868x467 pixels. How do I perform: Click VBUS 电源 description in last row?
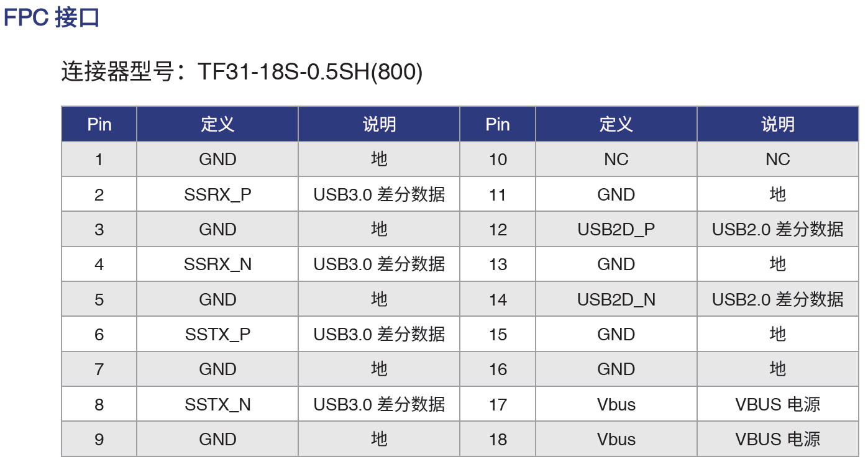[778, 440]
